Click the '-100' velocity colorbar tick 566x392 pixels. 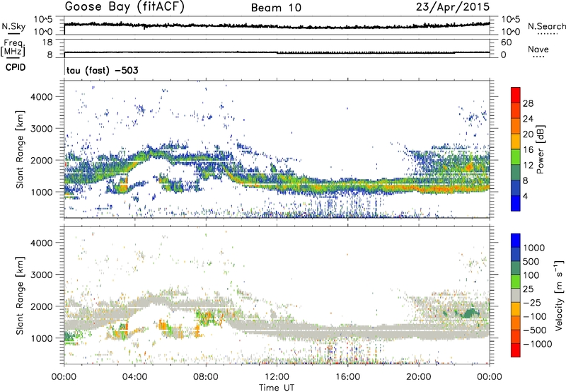[x=534, y=316]
